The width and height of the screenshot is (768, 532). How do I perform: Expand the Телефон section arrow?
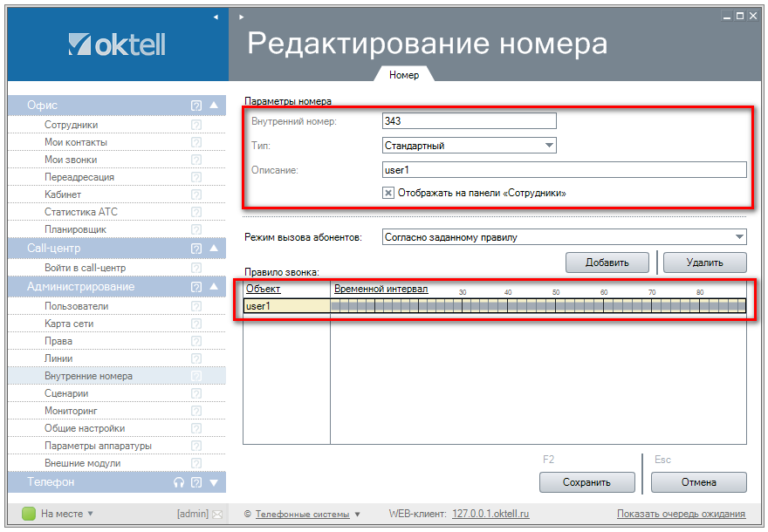213,482
